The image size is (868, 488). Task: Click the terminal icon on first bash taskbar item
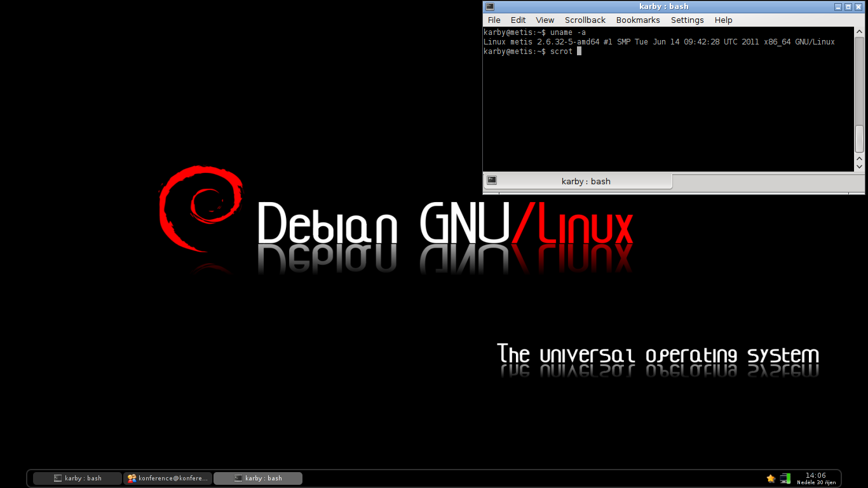58,478
